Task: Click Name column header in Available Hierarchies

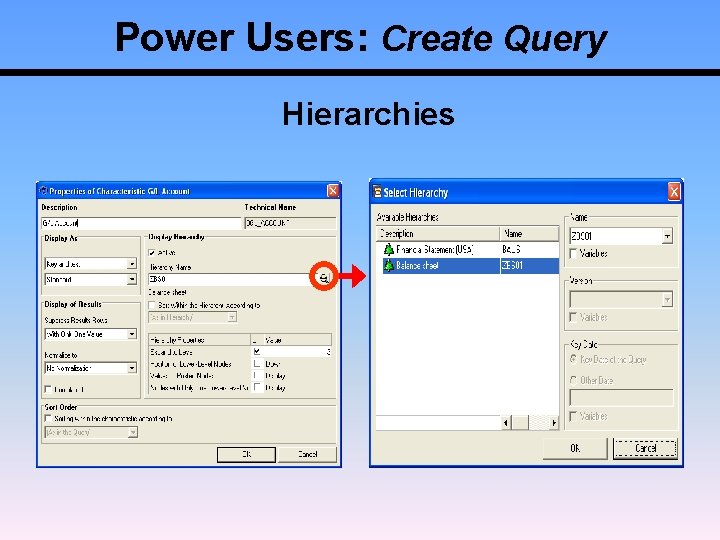Action: [529, 233]
